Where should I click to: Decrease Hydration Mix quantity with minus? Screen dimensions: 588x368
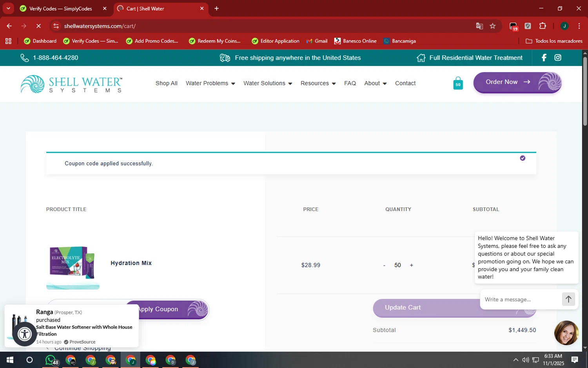[x=384, y=265]
